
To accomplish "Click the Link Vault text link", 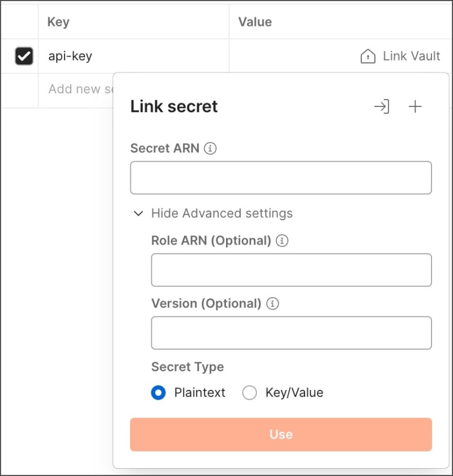I will 411,56.
